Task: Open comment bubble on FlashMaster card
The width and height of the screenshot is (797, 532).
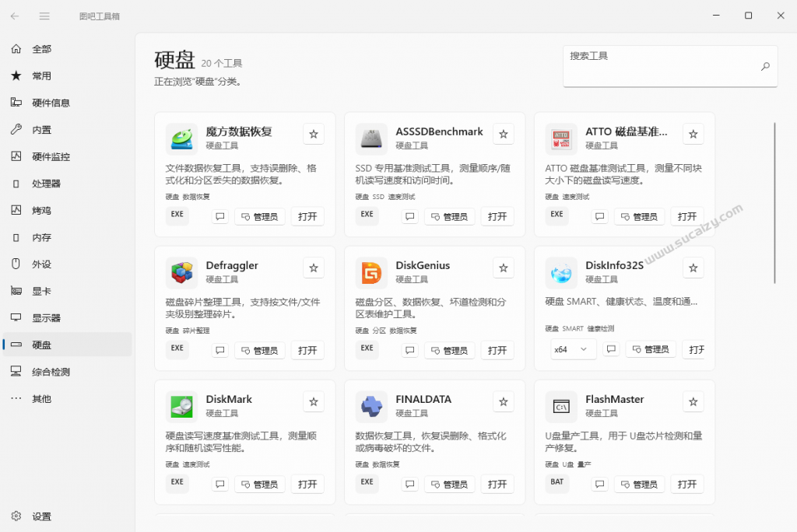Action: tap(600, 485)
